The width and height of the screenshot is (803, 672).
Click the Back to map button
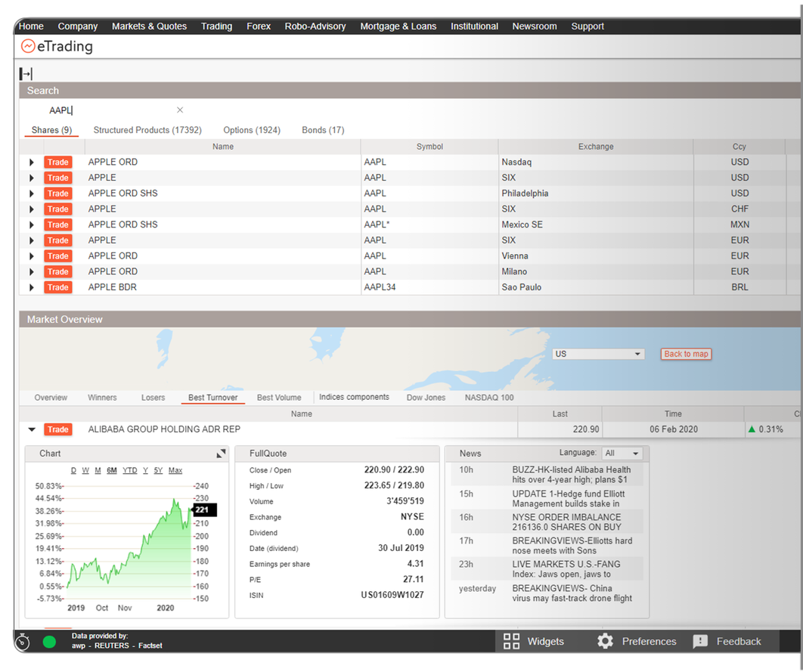pos(686,354)
